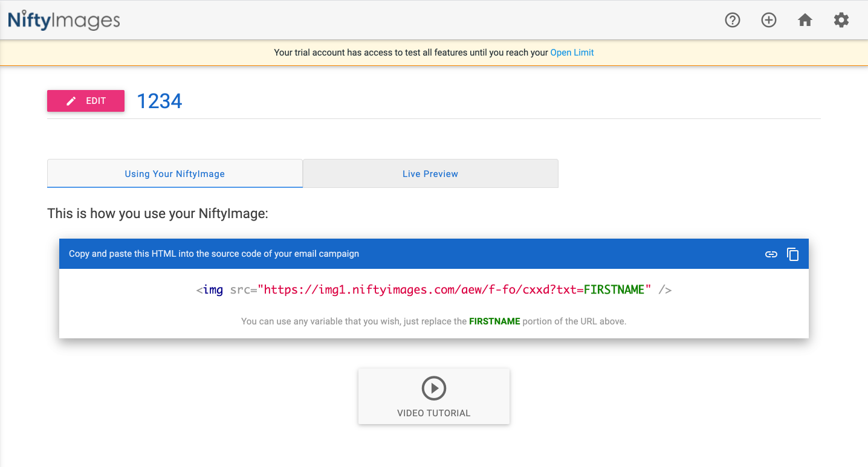
Task: Switch to Live Preview tab
Action: click(x=430, y=173)
